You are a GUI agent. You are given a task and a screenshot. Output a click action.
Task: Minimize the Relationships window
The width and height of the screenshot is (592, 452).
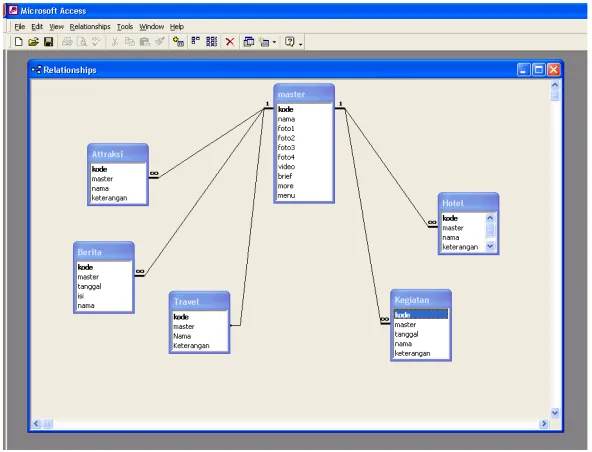[523, 70]
